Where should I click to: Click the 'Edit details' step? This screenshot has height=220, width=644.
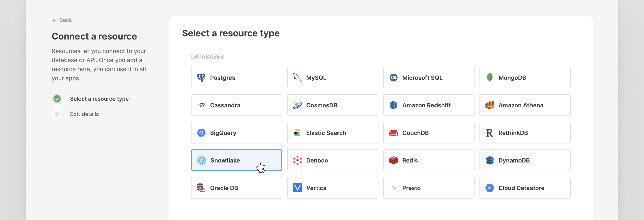[84, 114]
